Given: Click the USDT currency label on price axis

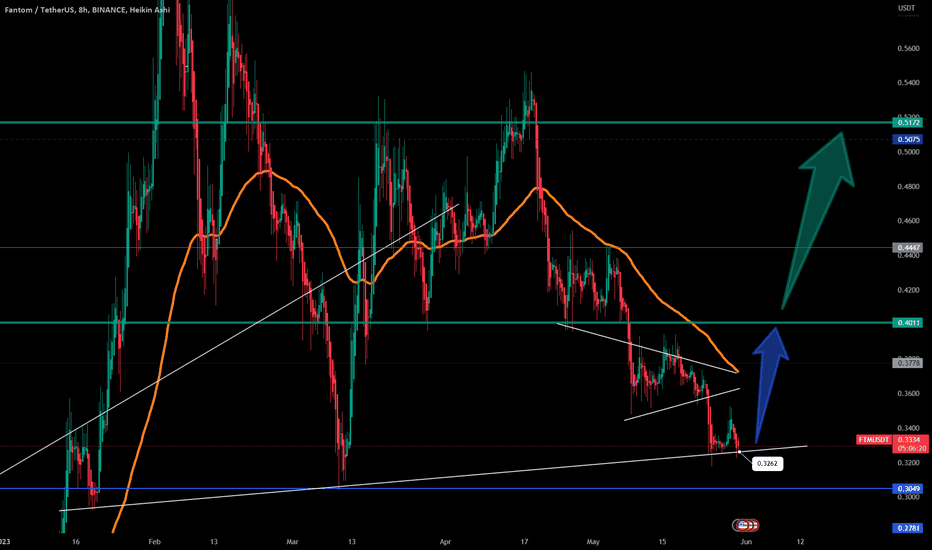Looking at the screenshot, I should tap(906, 8).
